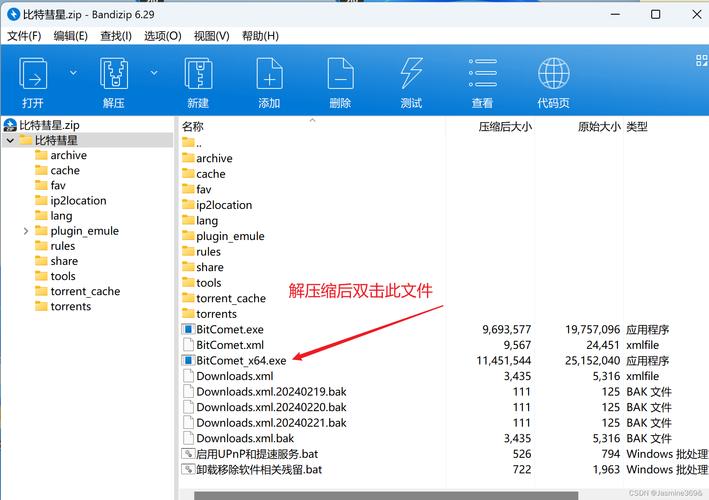Select the 比特彗星 folder in tree
Image resolution: width=709 pixels, height=500 pixels.
[x=57, y=141]
